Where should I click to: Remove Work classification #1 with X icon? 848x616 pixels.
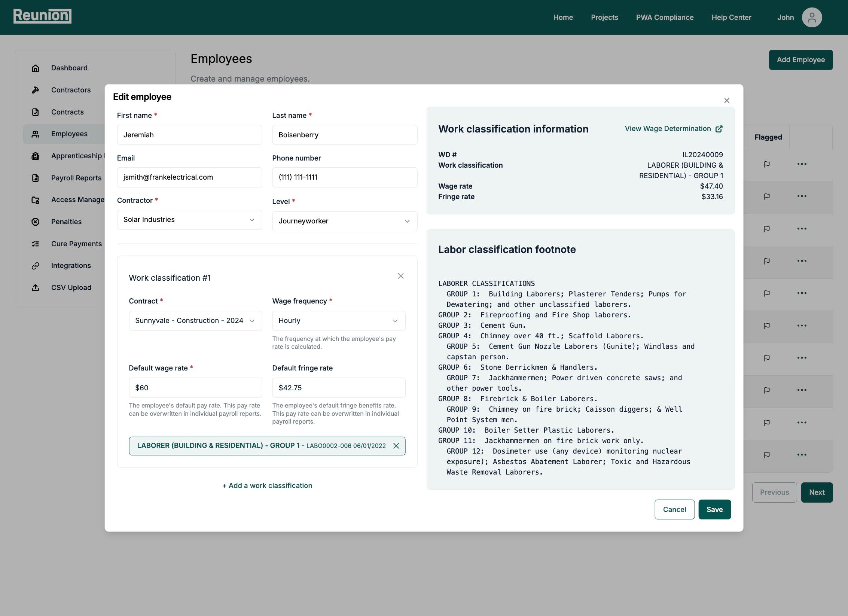(400, 276)
